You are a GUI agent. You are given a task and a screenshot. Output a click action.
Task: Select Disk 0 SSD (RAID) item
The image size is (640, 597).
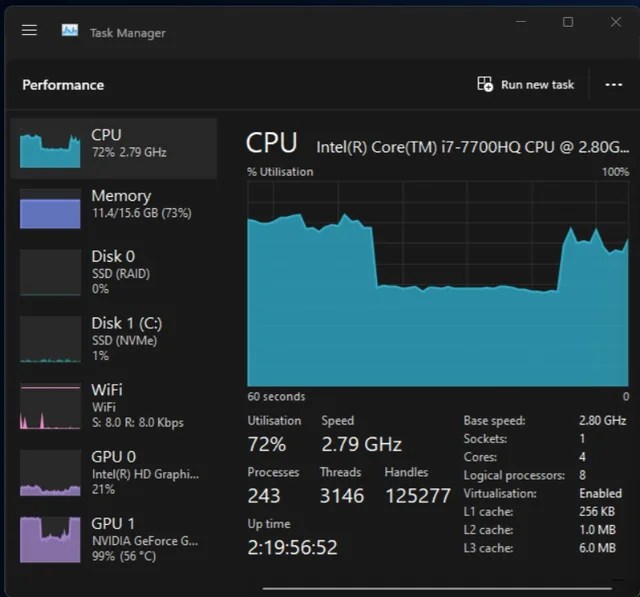click(x=113, y=273)
